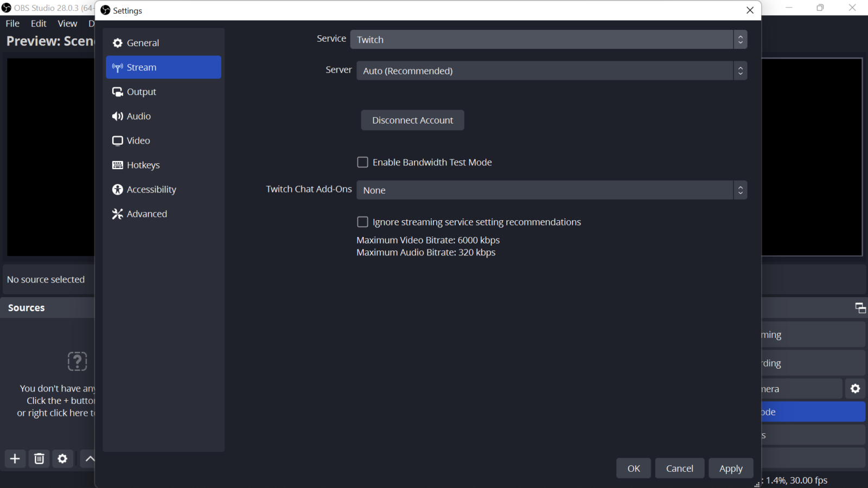
Task: Open the Video settings category
Action: pos(163,140)
